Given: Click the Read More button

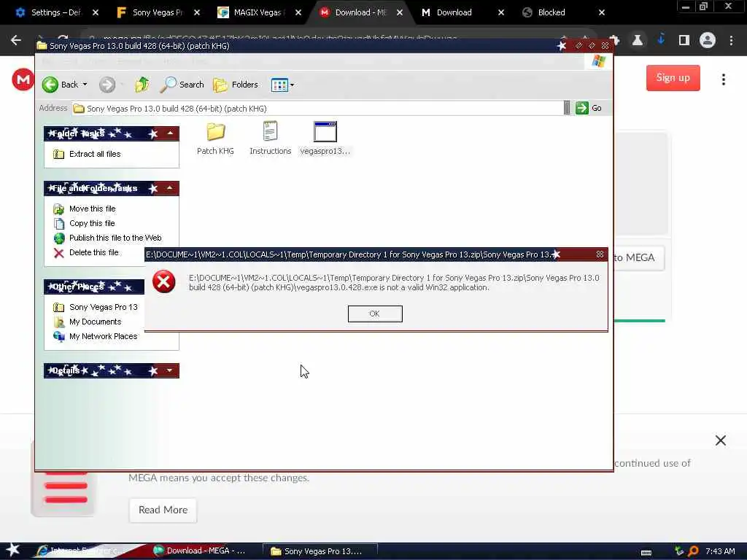Looking at the screenshot, I should click(x=163, y=510).
